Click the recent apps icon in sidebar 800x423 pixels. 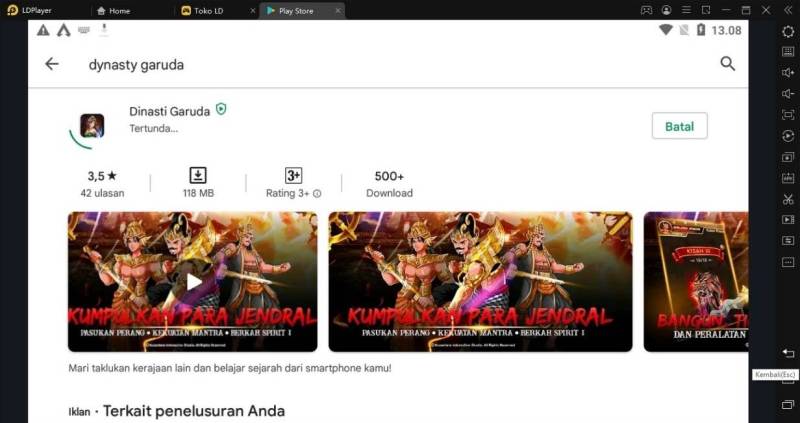[788, 405]
